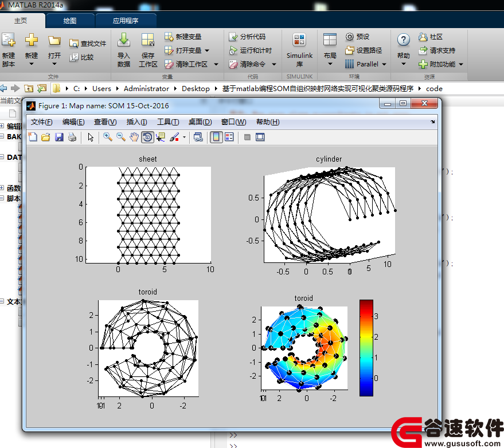Toggle the Rotate 3D tool
The height and width of the screenshot is (448, 504).
pyautogui.click(x=147, y=137)
